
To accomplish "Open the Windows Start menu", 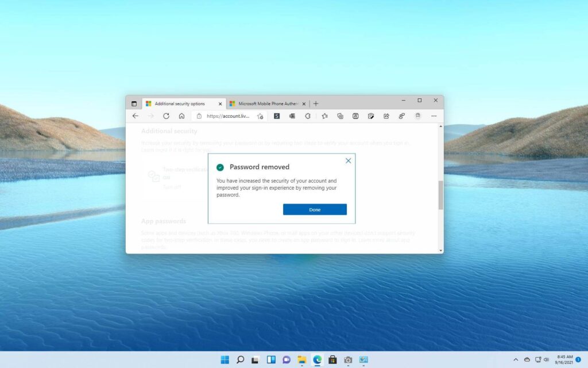I will tap(225, 360).
